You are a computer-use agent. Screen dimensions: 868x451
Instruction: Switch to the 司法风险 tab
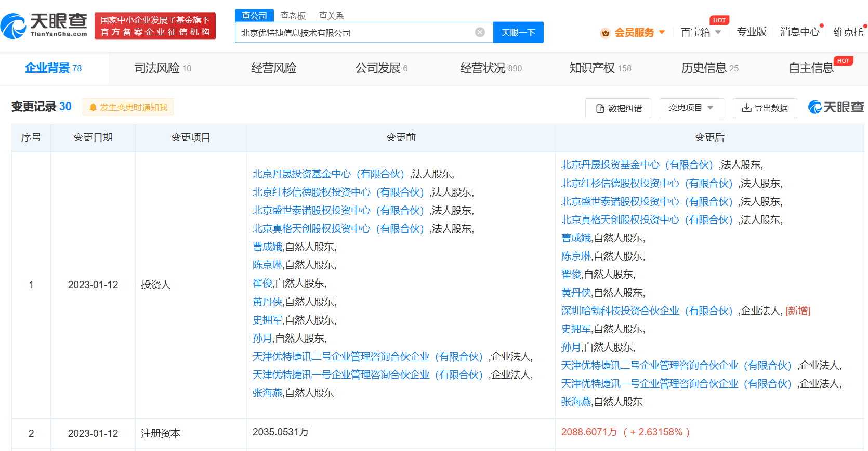click(162, 68)
